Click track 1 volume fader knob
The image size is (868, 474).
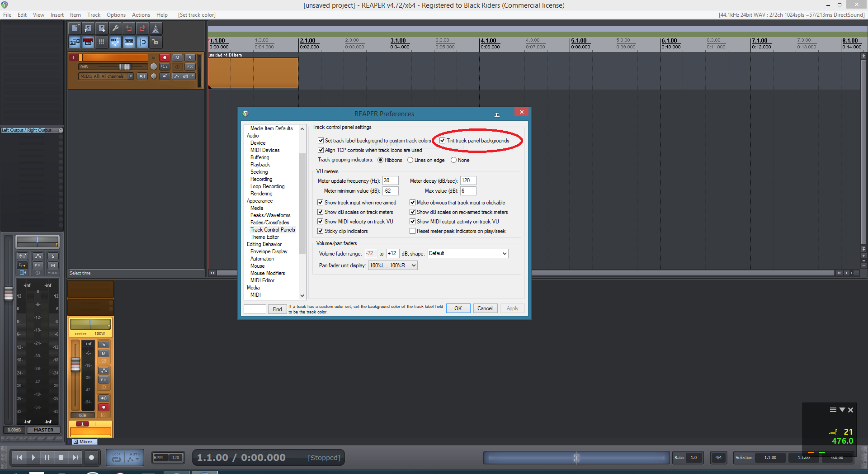pos(125,67)
